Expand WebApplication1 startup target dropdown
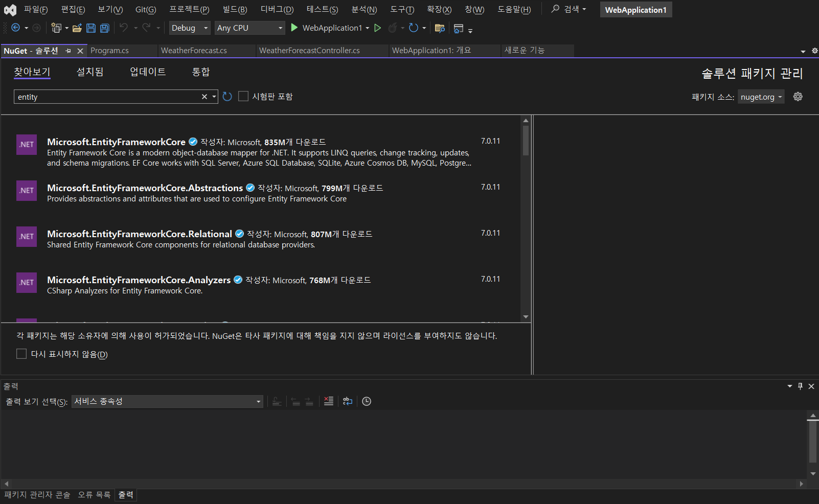819x504 pixels. [368, 28]
